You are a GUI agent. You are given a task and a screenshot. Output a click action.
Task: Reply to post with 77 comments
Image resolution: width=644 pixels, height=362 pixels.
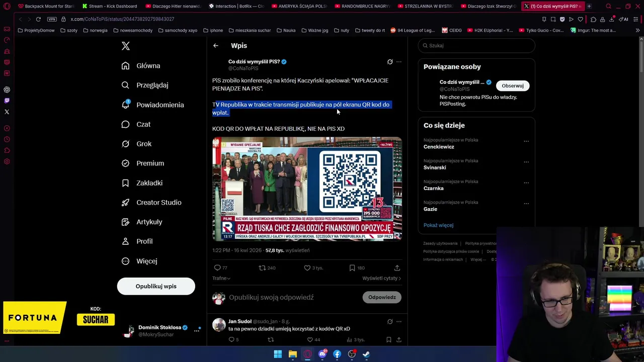220,268
